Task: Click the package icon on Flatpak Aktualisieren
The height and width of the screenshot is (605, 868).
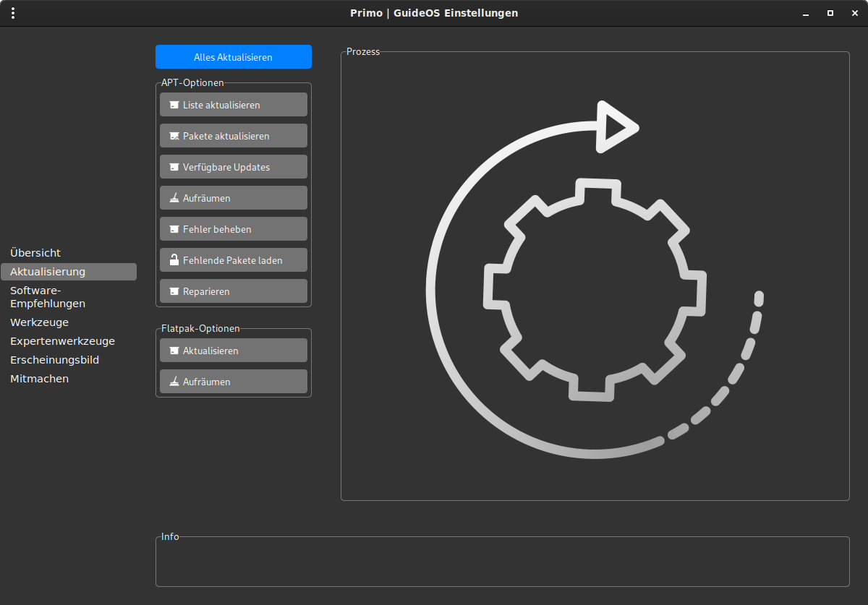Action: pos(174,351)
